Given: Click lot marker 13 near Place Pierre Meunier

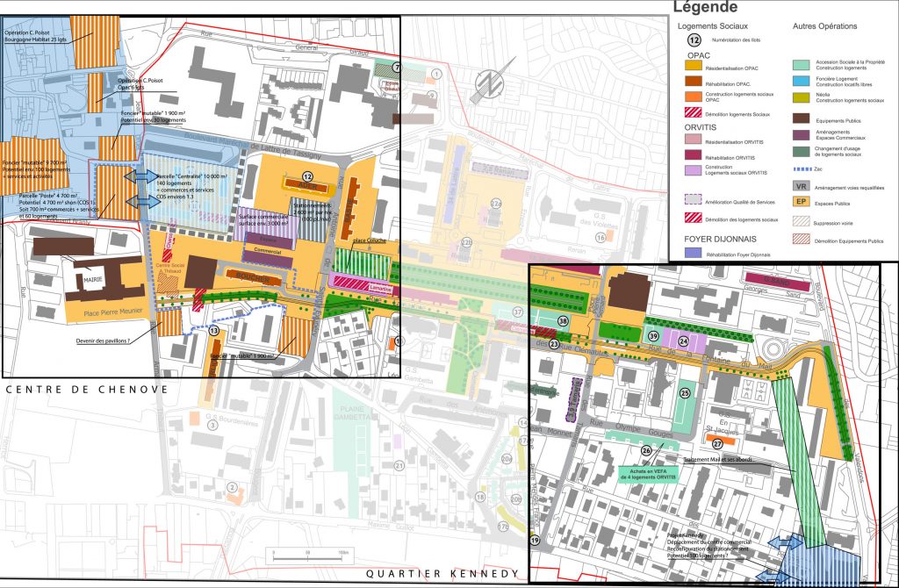Looking at the screenshot, I should [x=214, y=331].
